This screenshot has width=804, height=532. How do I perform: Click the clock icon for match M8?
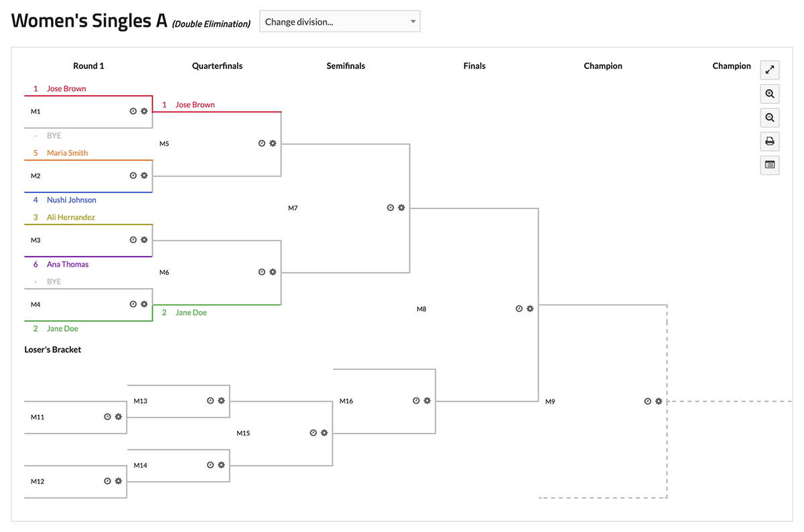point(519,309)
